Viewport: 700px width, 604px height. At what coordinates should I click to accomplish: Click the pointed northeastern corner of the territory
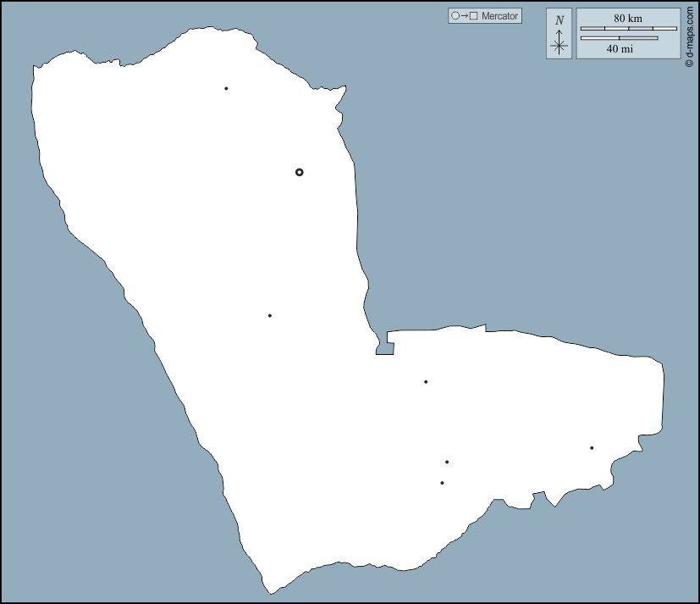click(x=344, y=87)
